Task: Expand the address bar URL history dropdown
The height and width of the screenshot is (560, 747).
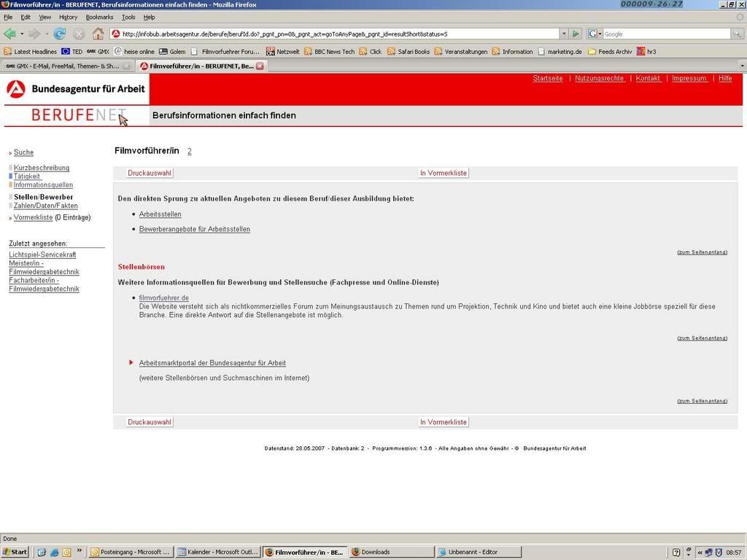Action: (563, 34)
